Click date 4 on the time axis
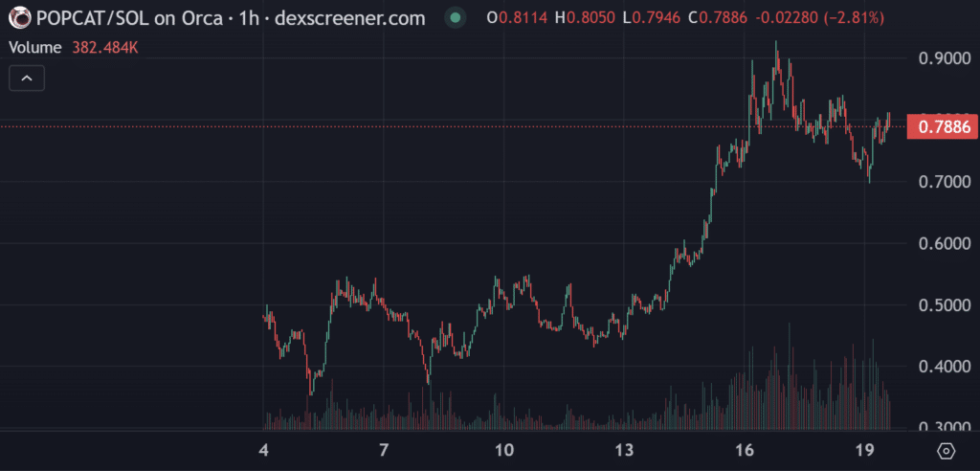This screenshot has width=980, height=471. (x=264, y=451)
